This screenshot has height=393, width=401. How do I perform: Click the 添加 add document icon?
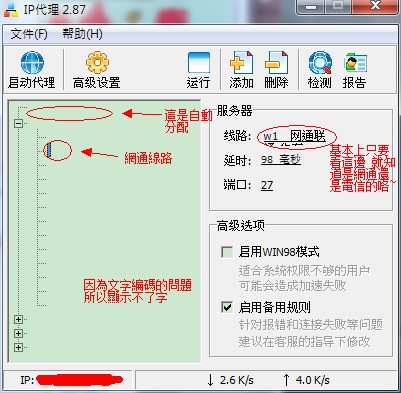point(241,62)
